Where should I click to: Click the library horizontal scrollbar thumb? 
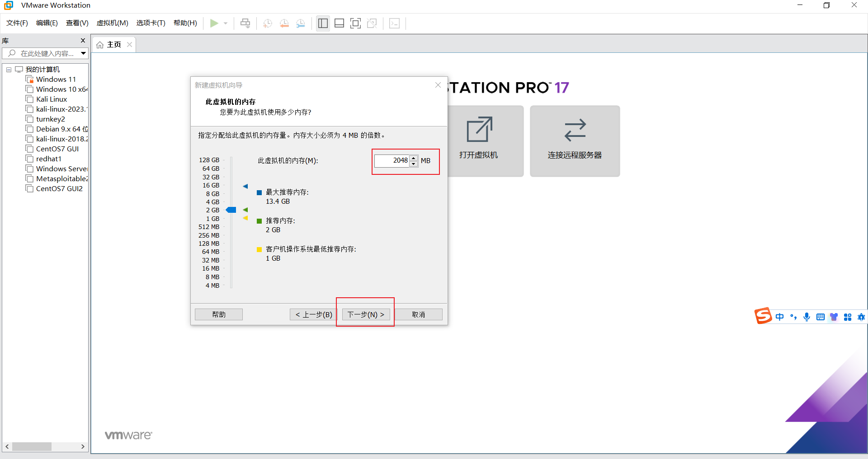pyautogui.click(x=32, y=446)
